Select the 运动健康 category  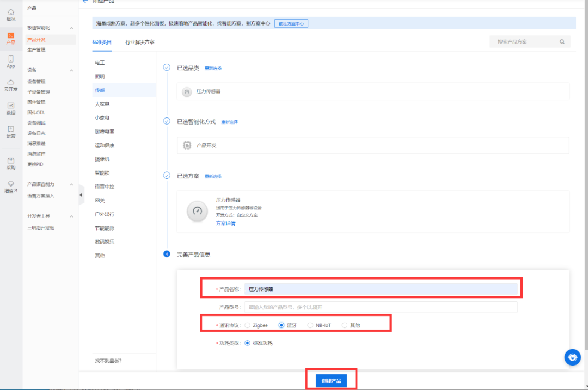tap(105, 145)
